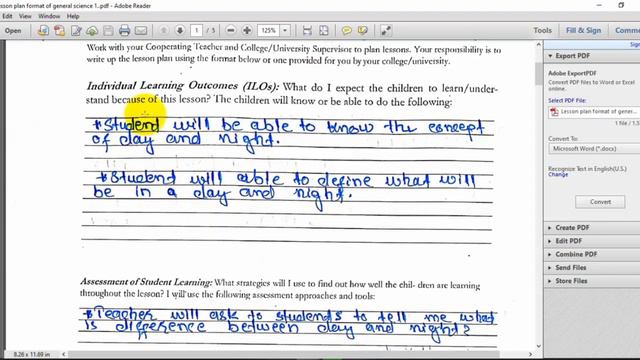Click the fit one full page icon
The image size is (640, 360).
[x=324, y=31]
